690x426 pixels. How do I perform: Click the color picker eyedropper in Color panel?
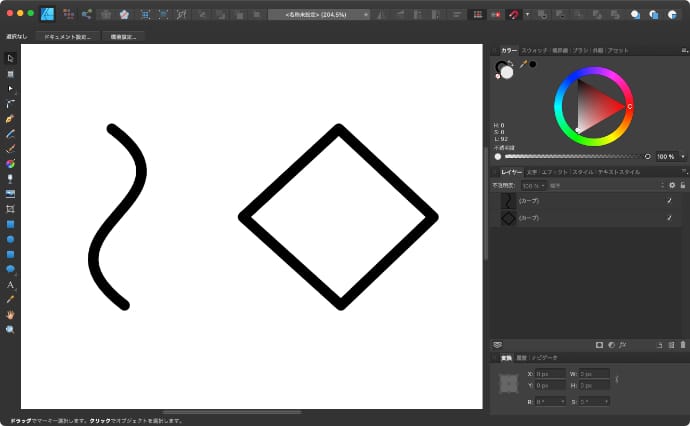tap(522, 64)
